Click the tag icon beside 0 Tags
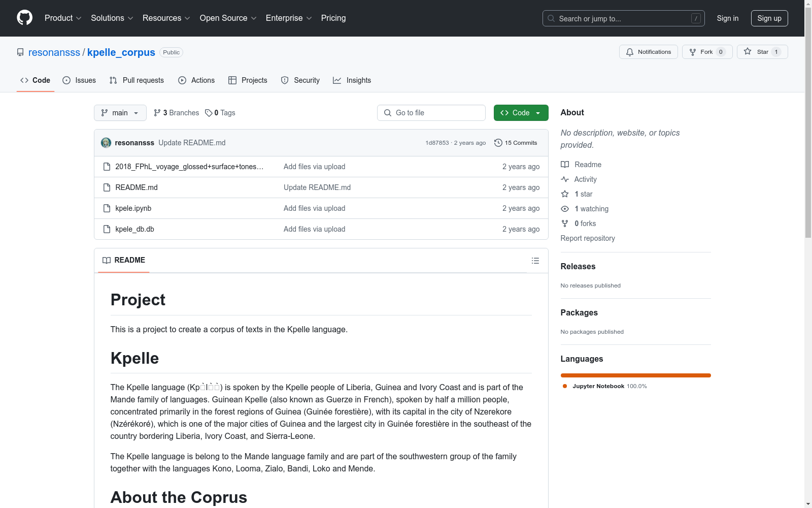This screenshot has width=812, height=508. pyautogui.click(x=209, y=113)
